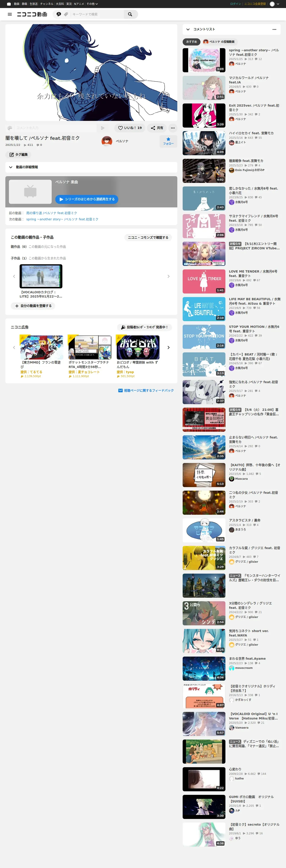Switch to tag search mode icon

pos(66,14)
